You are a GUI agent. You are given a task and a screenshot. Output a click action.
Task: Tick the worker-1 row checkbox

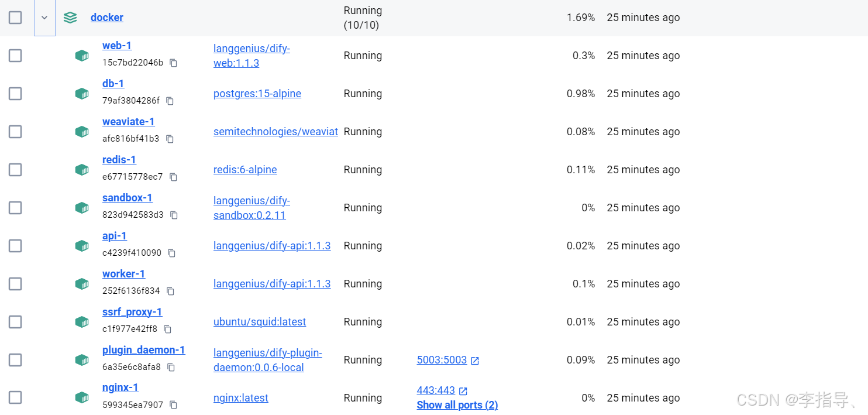click(15, 284)
